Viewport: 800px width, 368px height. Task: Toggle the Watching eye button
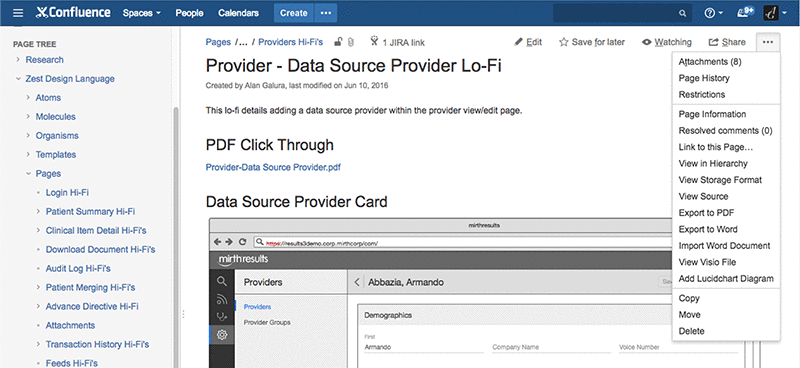pos(666,42)
